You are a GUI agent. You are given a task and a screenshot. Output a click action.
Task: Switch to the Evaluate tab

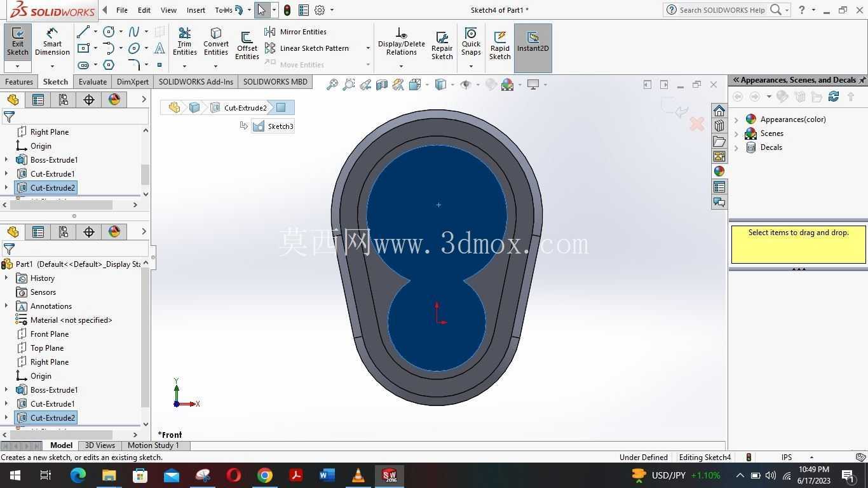(93, 82)
